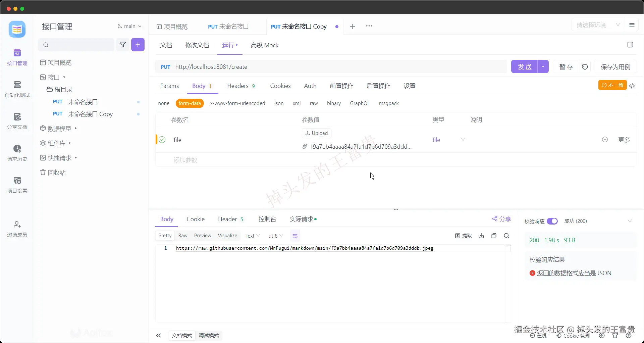Click the purple plus button to add new
Screen dimensions: 644x343
click(x=138, y=45)
